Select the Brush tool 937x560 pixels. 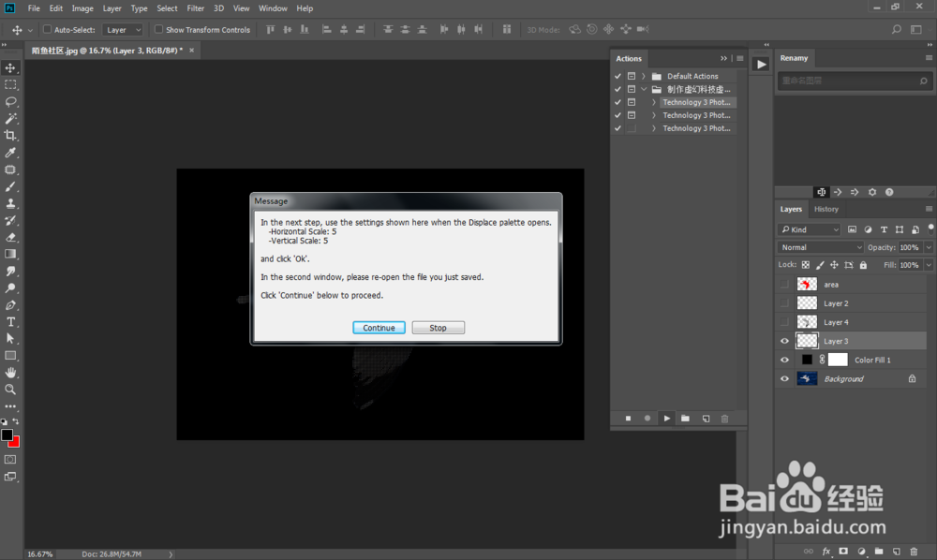pyautogui.click(x=10, y=187)
